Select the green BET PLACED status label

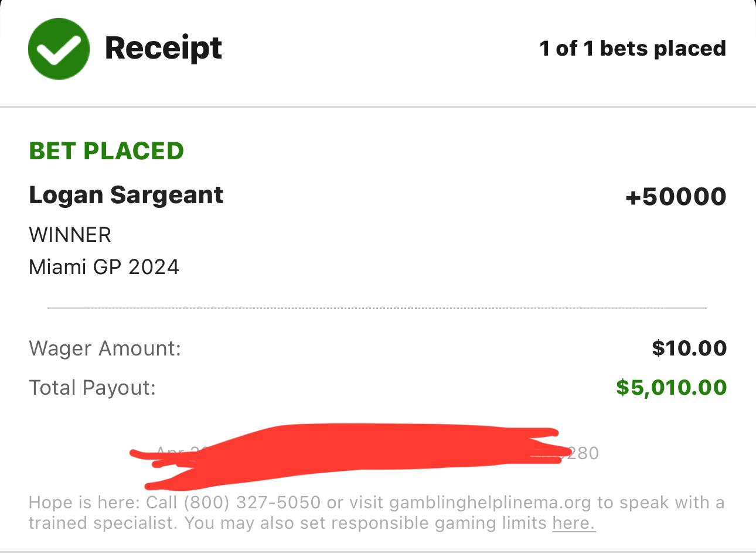coord(106,151)
